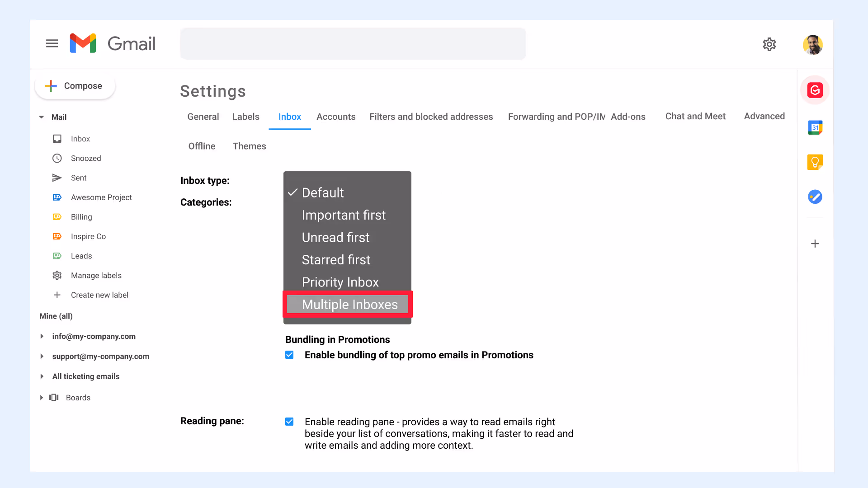
Task: Click the Leads label icon
Action: pyautogui.click(x=57, y=256)
